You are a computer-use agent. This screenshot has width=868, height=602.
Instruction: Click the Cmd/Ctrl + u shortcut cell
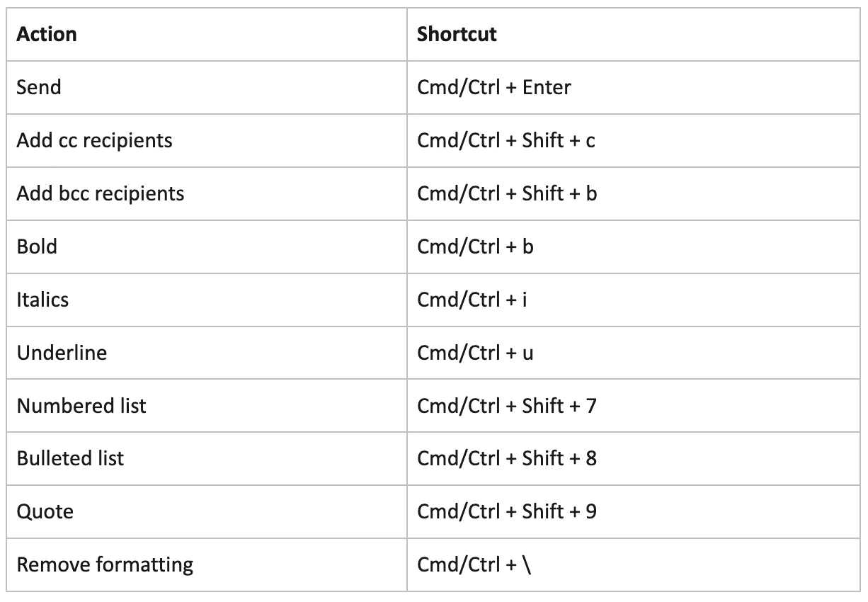(x=475, y=352)
